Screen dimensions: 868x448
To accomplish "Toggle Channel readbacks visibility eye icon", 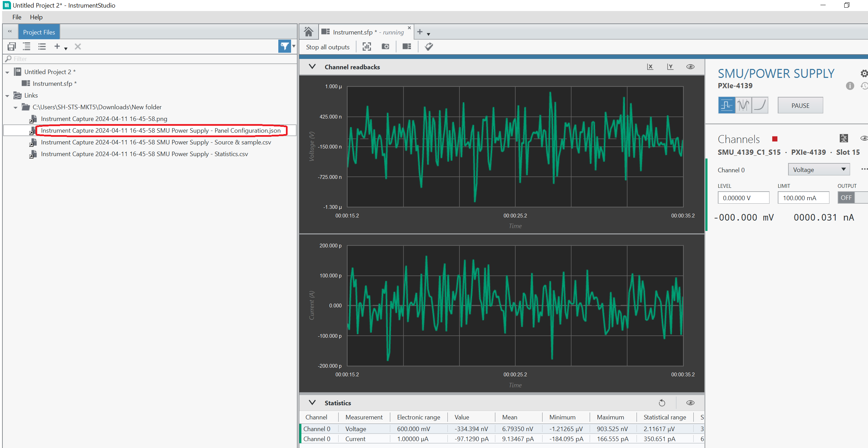I will [690, 67].
